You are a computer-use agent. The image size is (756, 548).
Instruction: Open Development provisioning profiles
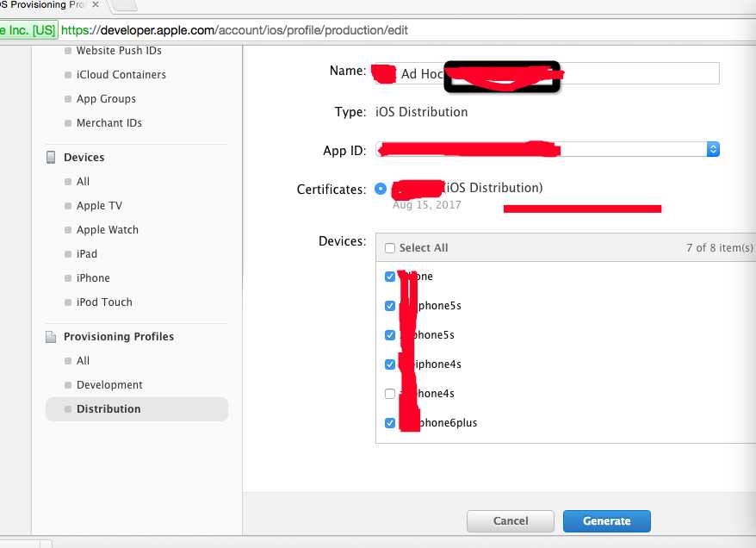[109, 385]
